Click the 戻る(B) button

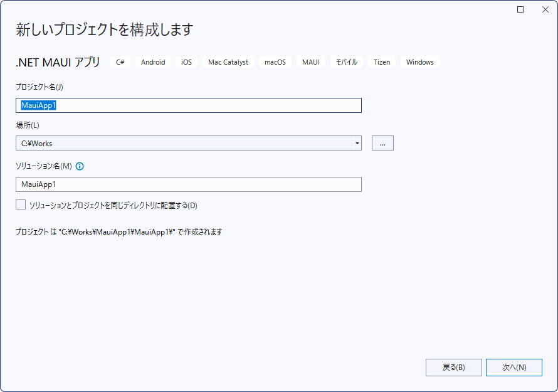(x=454, y=368)
